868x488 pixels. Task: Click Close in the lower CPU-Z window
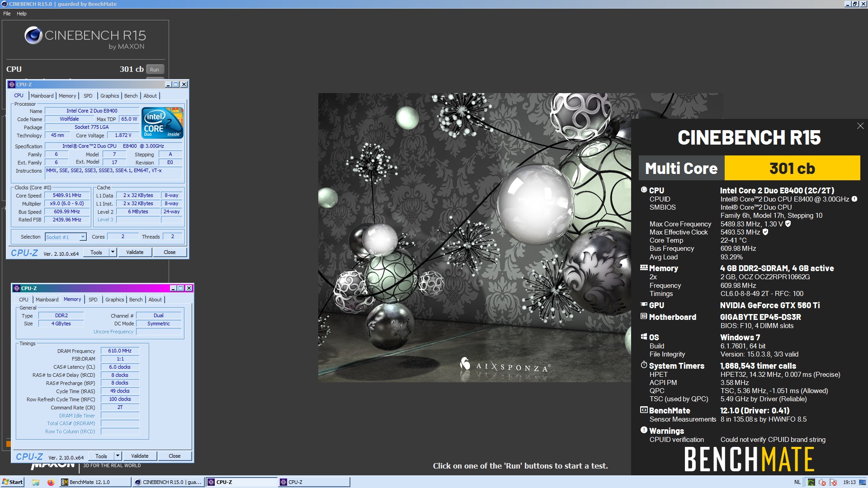[x=175, y=456]
